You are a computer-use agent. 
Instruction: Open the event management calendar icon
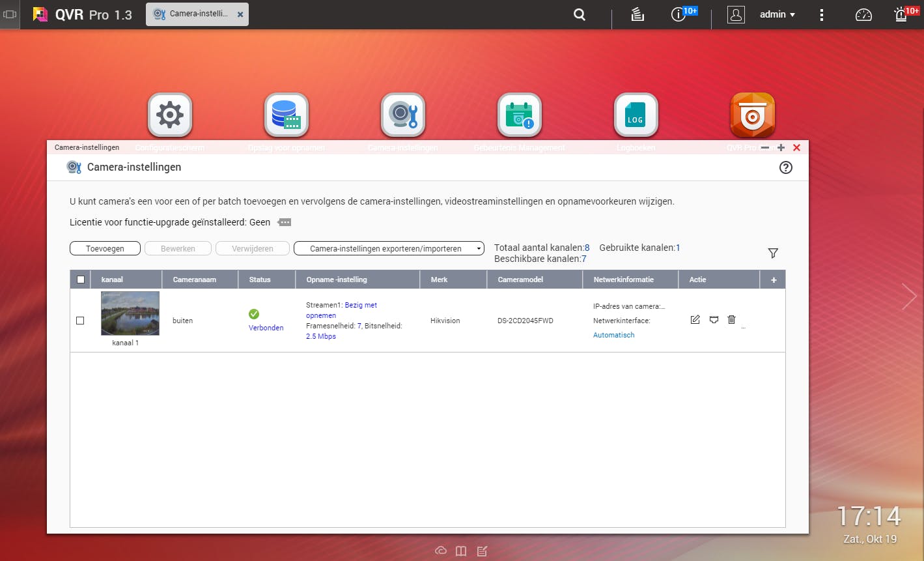point(520,115)
